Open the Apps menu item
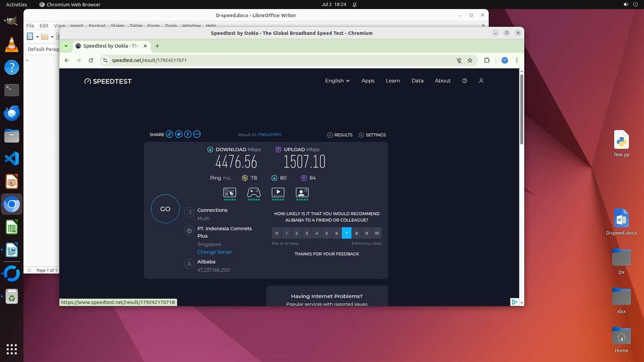Viewport: 644px width, 362px height. click(x=368, y=81)
